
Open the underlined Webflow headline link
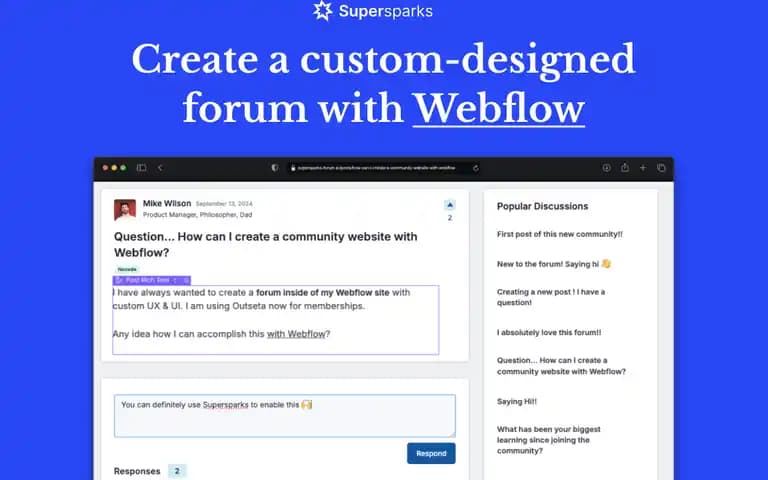tap(499, 108)
